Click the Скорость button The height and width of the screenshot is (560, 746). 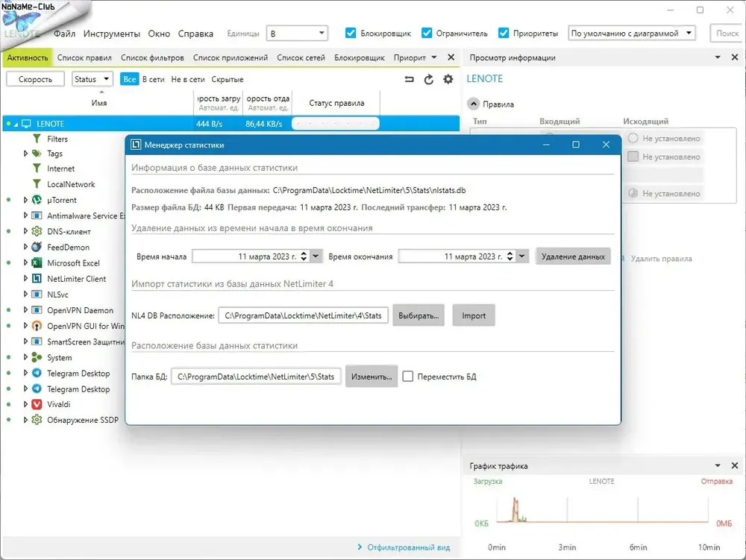[x=35, y=79]
